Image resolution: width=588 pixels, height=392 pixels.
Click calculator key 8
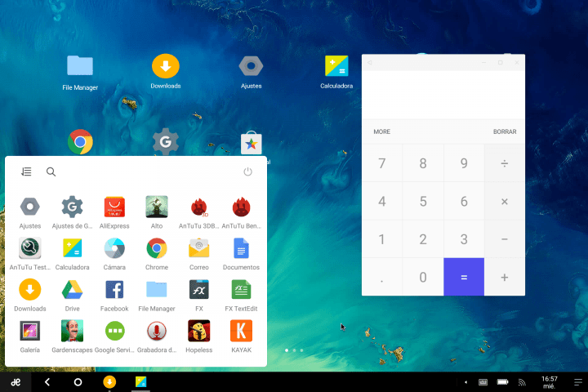[423, 163]
